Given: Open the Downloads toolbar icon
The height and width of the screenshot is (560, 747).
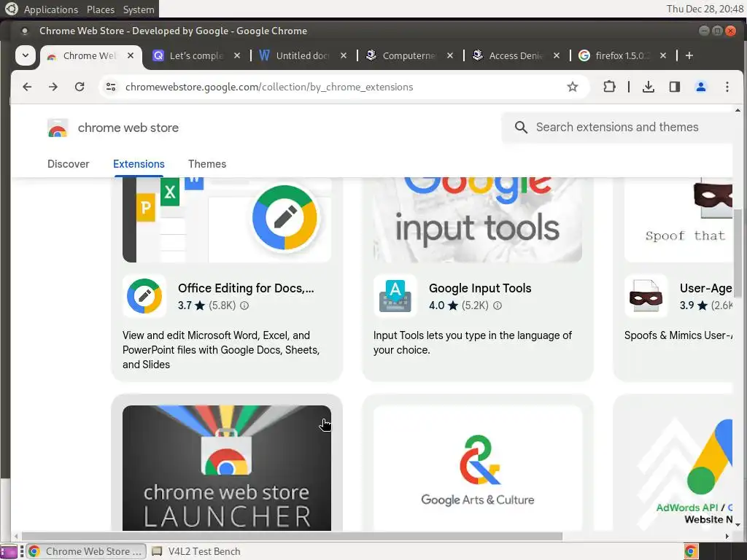Looking at the screenshot, I should point(649,87).
